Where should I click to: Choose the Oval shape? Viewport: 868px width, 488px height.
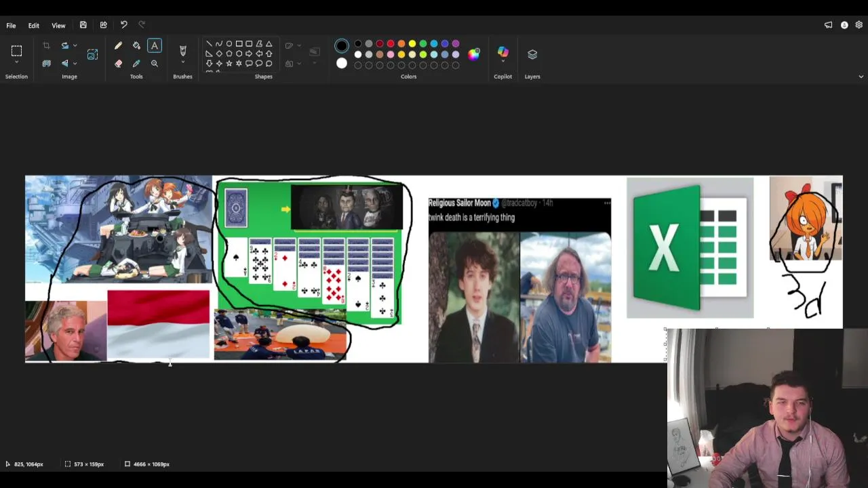(x=229, y=43)
